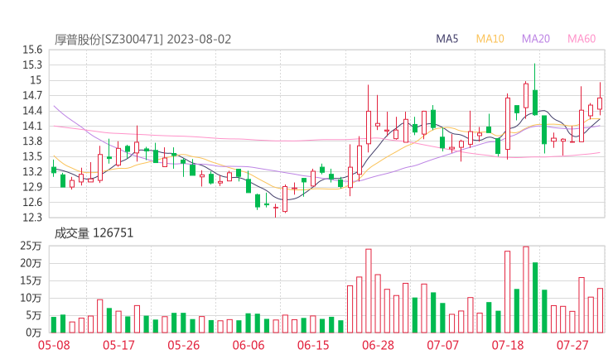The width and height of the screenshot is (613, 364).
Task: Click the MA60 legend label
Action: [582, 39]
